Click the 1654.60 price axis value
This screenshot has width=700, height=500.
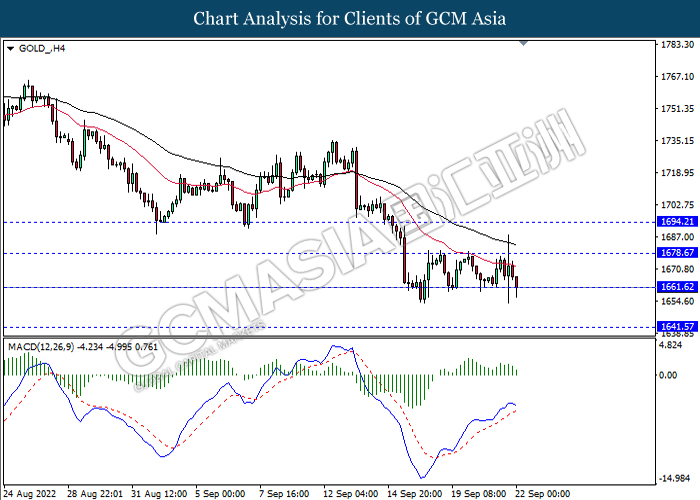tap(677, 301)
